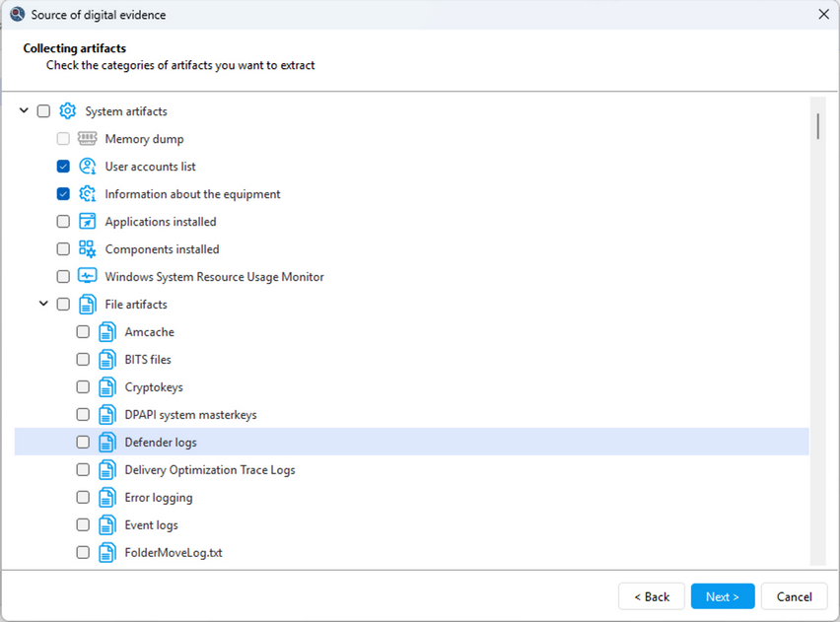This screenshot has width=840, height=622.
Task: Uncheck the User accounts list checkbox
Action: (x=63, y=167)
